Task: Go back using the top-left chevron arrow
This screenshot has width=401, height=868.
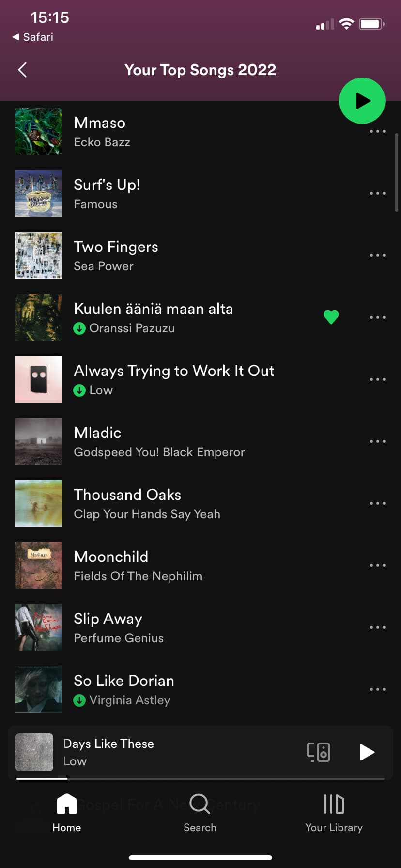Action: (x=22, y=70)
